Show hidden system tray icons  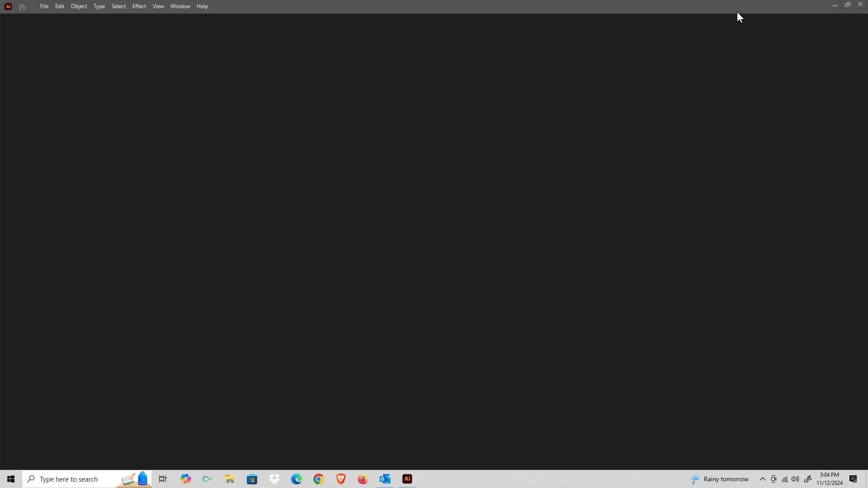(763, 479)
